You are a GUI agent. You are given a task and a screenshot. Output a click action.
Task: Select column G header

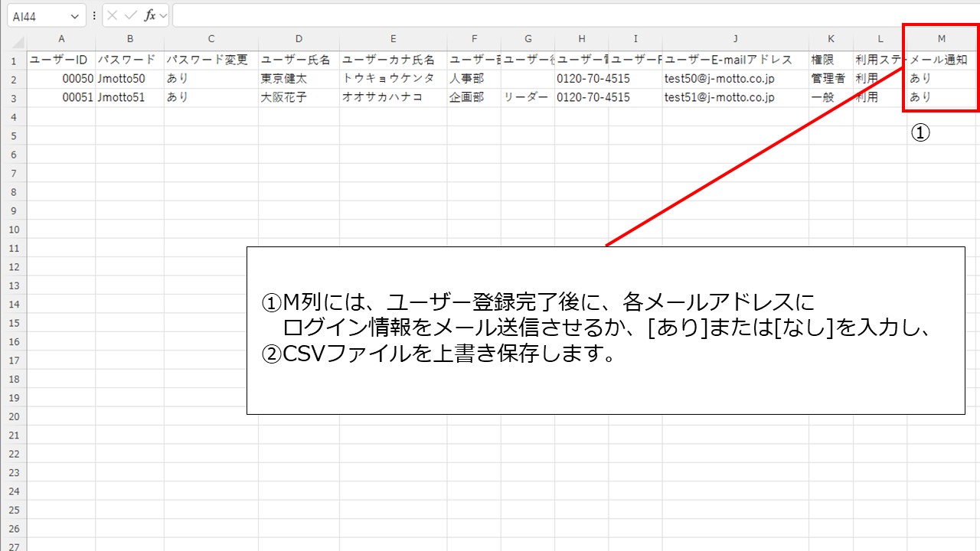(528, 39)
